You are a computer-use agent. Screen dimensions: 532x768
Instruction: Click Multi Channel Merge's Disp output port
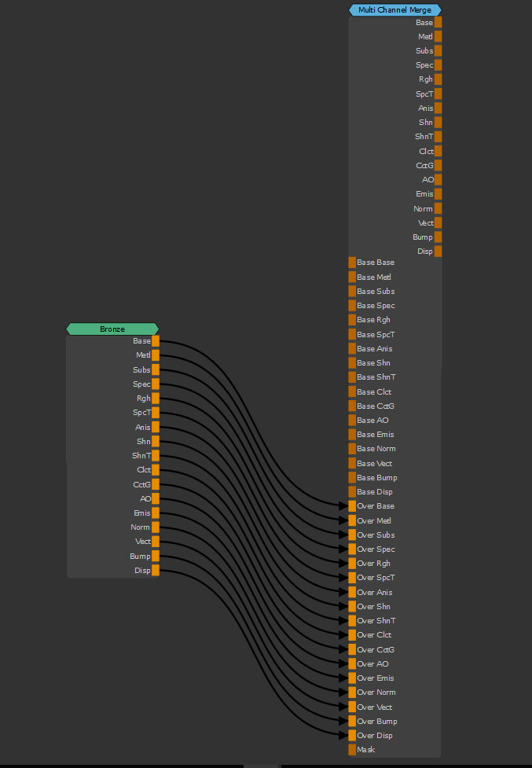coord(438,252)
